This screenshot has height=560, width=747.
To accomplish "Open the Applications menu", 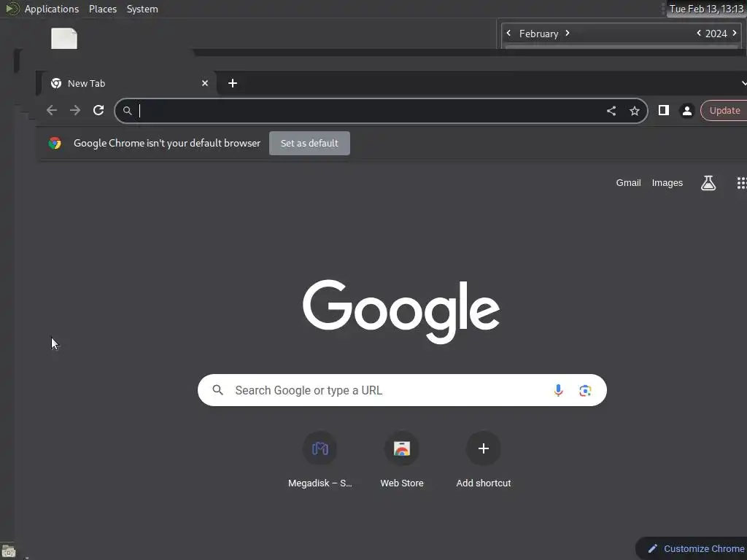I will 52,9.
